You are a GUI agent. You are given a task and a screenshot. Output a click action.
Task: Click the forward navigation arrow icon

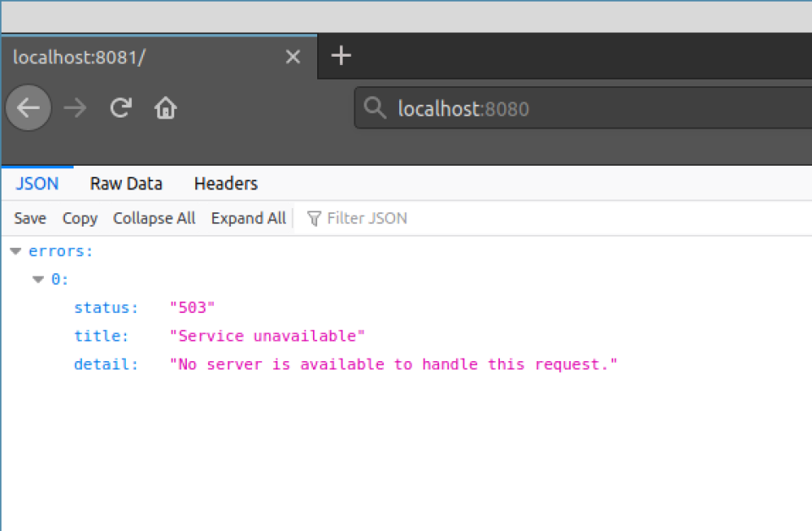click(74, 107)
